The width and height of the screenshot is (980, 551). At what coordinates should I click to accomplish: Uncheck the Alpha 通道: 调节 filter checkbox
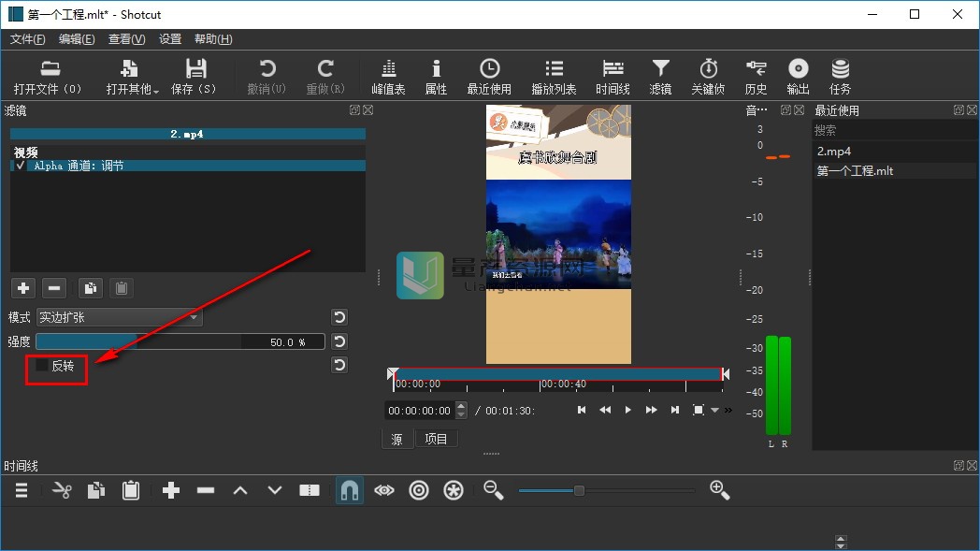tap(21, 166)
